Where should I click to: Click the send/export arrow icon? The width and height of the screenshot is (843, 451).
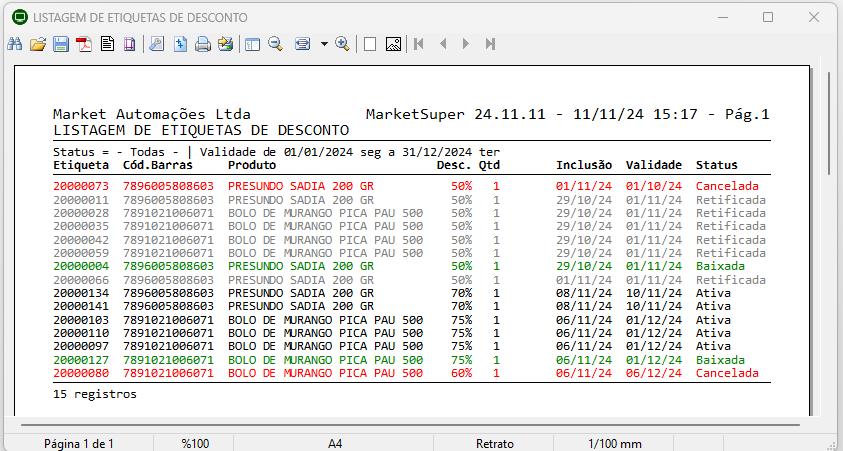pos(225,44)
